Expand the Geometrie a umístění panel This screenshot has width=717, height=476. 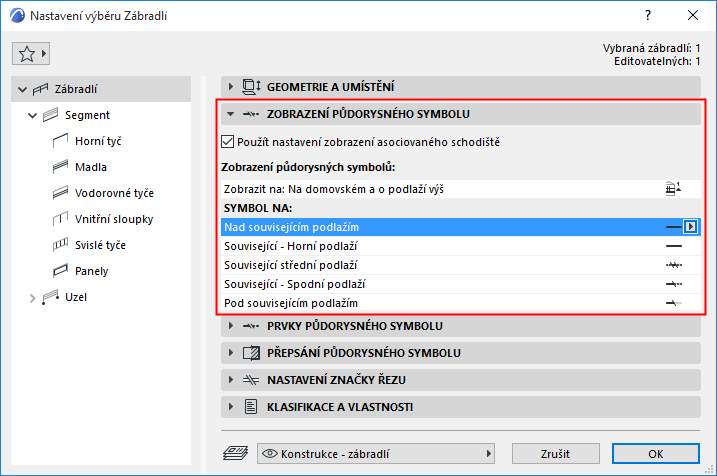tap(232, 87)
